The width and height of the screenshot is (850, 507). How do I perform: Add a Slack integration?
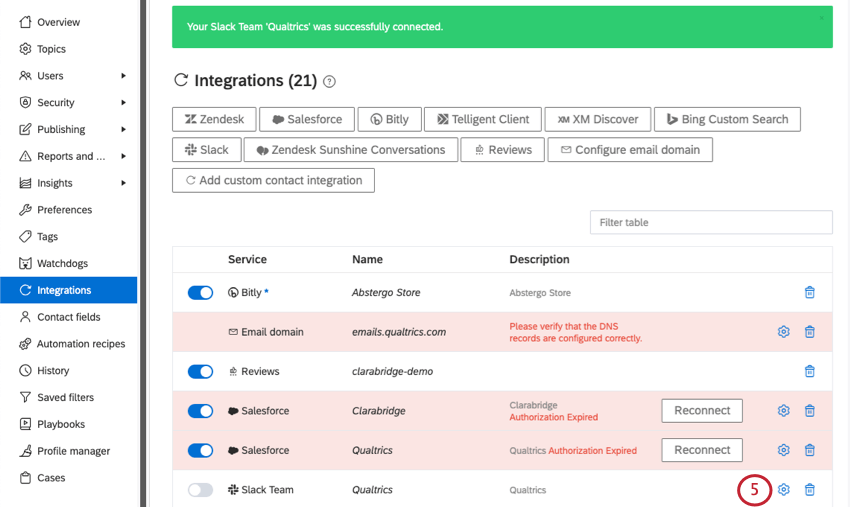[207, 150]
